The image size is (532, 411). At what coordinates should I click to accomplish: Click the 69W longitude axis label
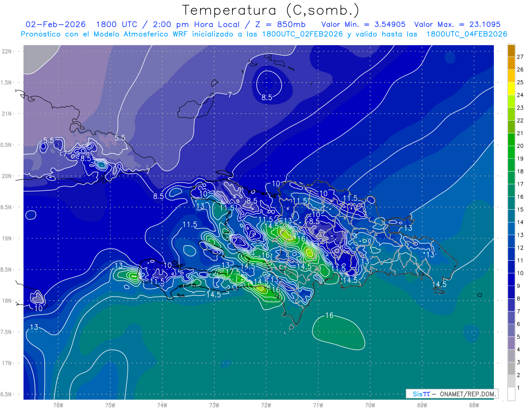(x=422, y=405)
